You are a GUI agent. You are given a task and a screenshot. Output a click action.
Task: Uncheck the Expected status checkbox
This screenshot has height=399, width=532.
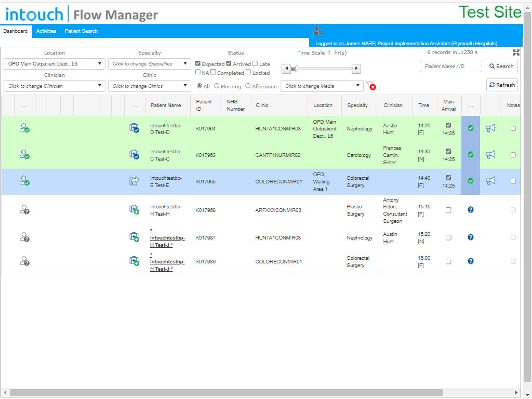click(198, 63)
